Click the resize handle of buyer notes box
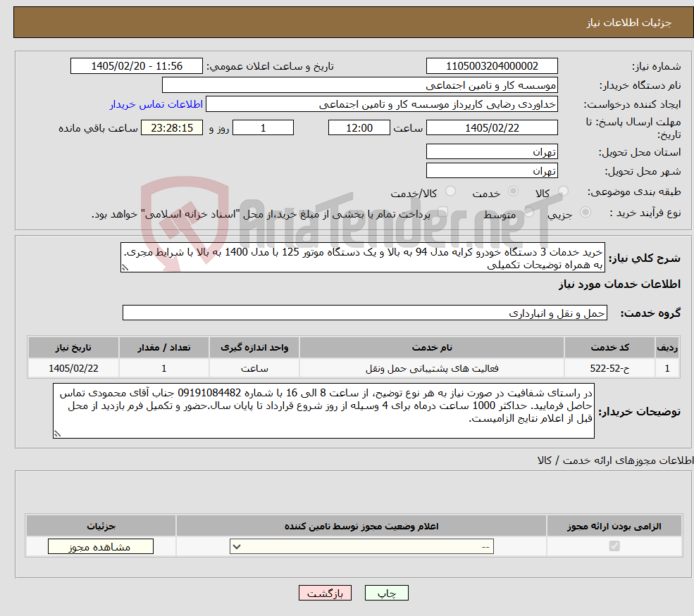694x616 pixels. pyautogui.click(x=57, y=434)
